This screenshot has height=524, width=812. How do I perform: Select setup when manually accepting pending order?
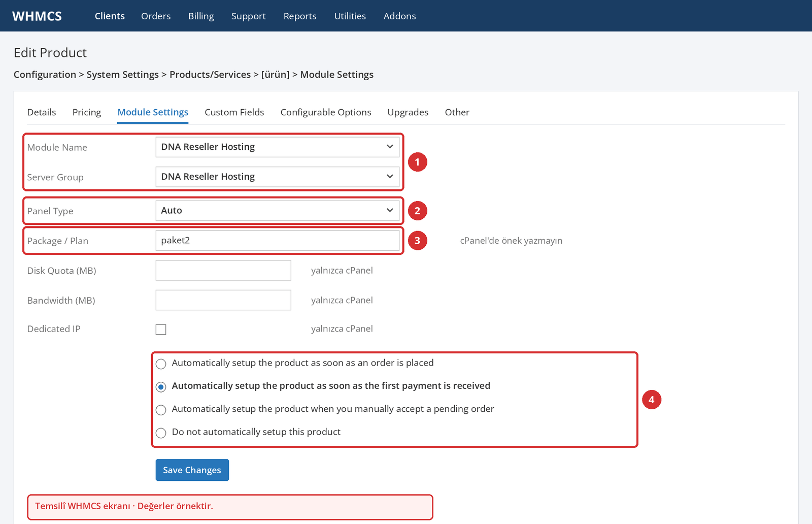(161, 410)
